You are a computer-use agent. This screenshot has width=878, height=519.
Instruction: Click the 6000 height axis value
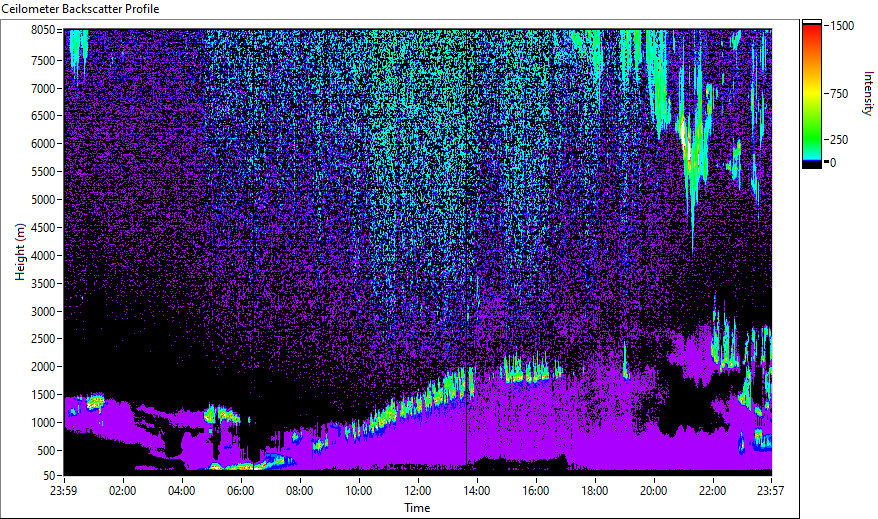[x=43, y=144]
